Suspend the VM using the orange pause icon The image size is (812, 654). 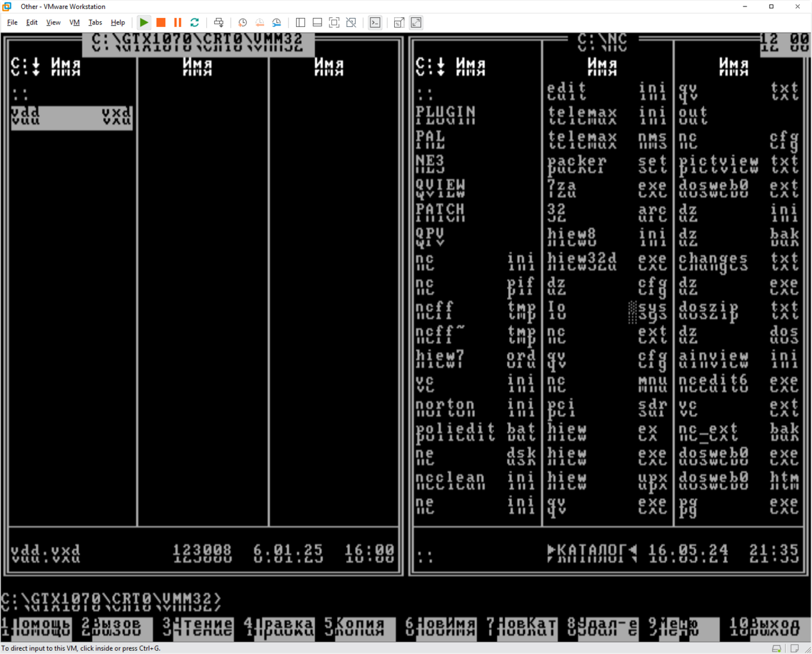tap(178, 22)
